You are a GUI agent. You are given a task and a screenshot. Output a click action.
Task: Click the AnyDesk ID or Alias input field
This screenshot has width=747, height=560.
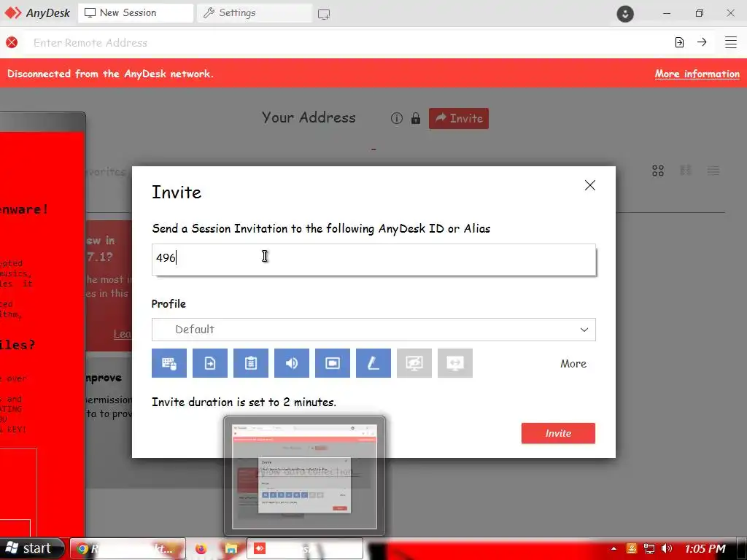click(x=373, y=260)
